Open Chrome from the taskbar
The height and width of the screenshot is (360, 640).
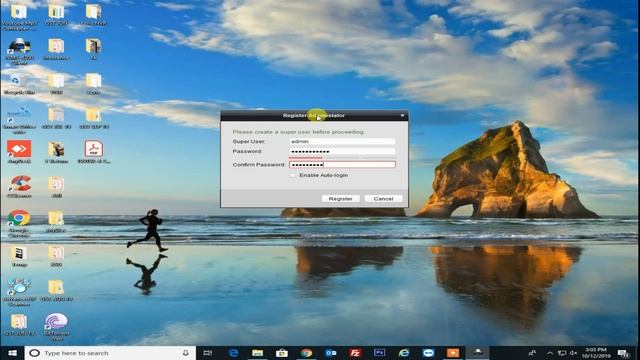[306, 353]
